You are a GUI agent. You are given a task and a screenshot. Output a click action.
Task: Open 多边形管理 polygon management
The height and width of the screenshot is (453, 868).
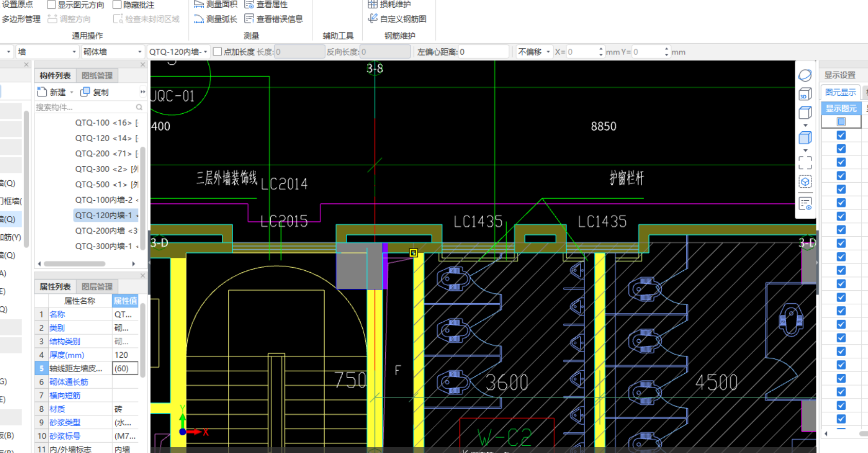pos(21,19)
